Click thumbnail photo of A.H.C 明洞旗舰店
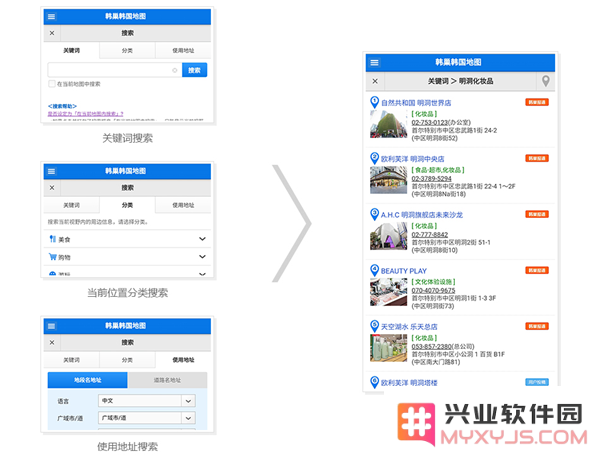This screenshot has height=461, width=600. (x=388, y=236)
